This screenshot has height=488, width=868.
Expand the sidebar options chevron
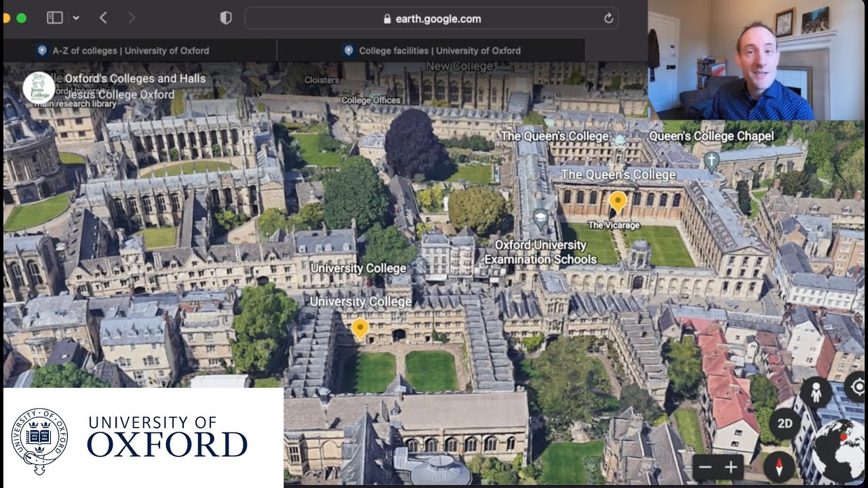(x=76, y=18)
